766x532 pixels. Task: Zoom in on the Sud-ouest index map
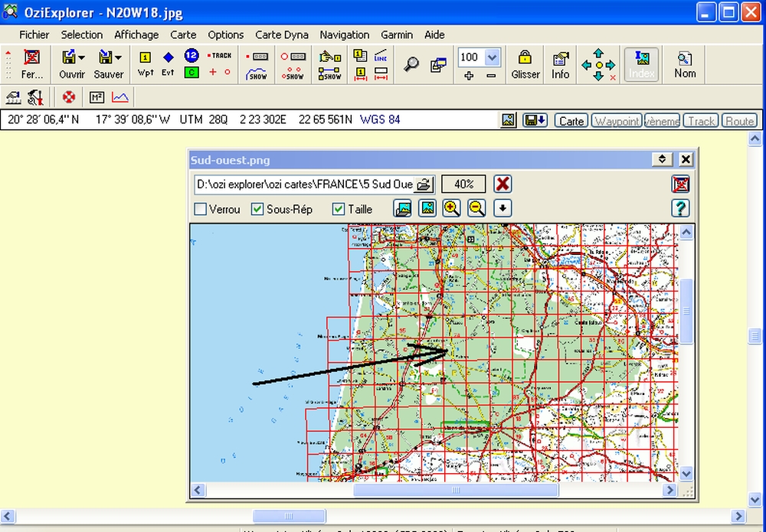pyautogui.click(x=452, y=208)
